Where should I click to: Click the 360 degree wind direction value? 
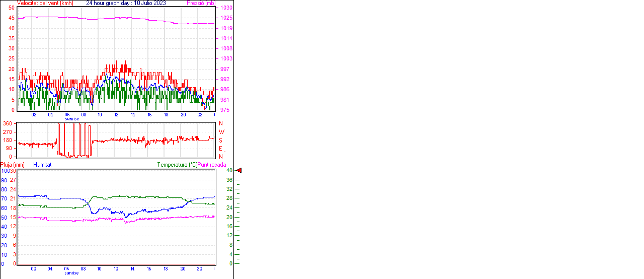(7, 123)
